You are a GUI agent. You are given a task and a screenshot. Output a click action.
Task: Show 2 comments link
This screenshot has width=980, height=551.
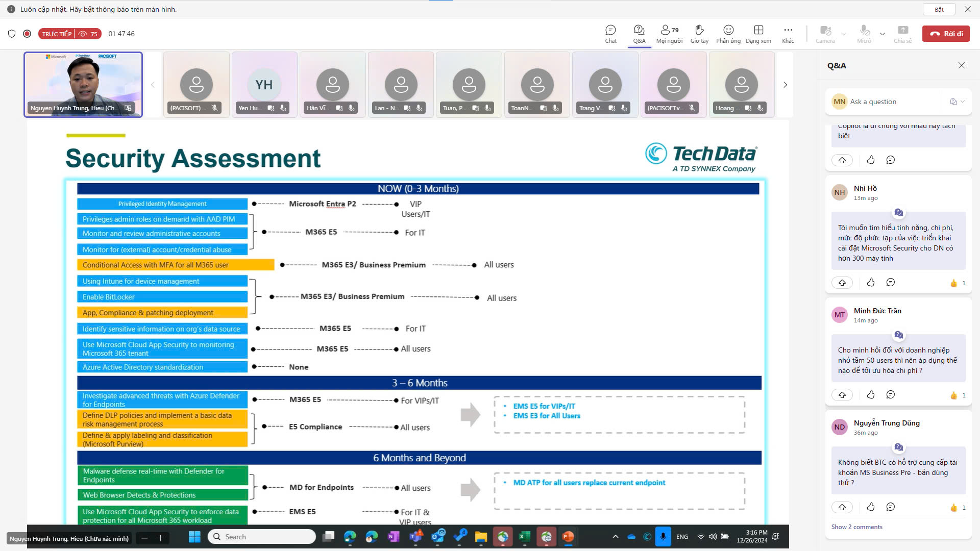pos(856,527)
